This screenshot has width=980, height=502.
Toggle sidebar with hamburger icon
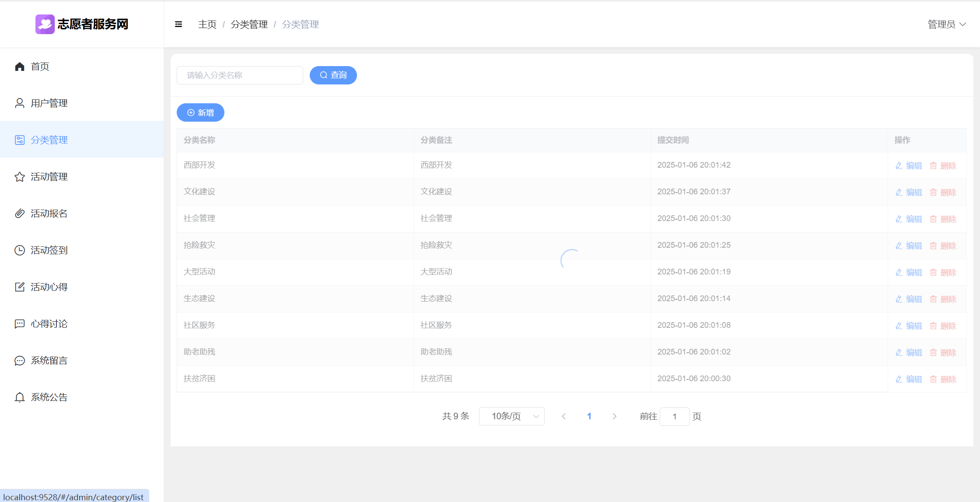click(x=178, y=25)
